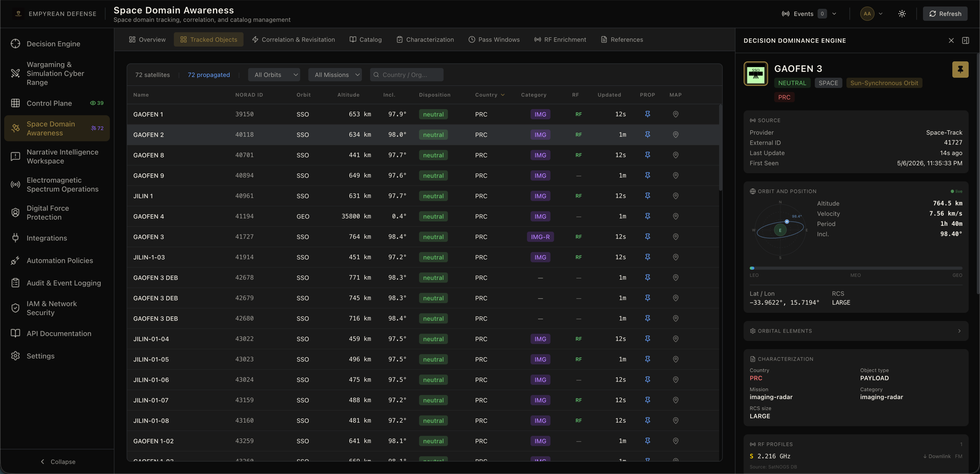Image resolution: width=980 pixels, height=474 pixels.
Task: Show GAOFEN 9 on map
Action: [x=676, y=176]
